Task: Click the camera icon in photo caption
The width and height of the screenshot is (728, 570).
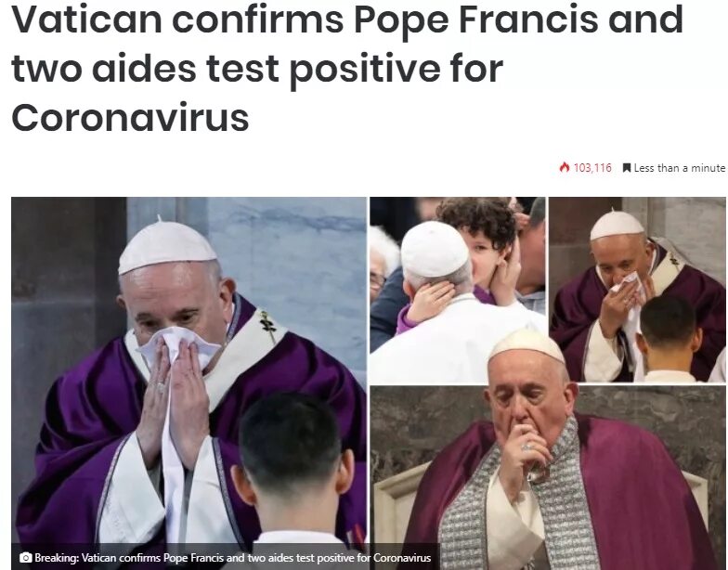Action: coord(26,557)
